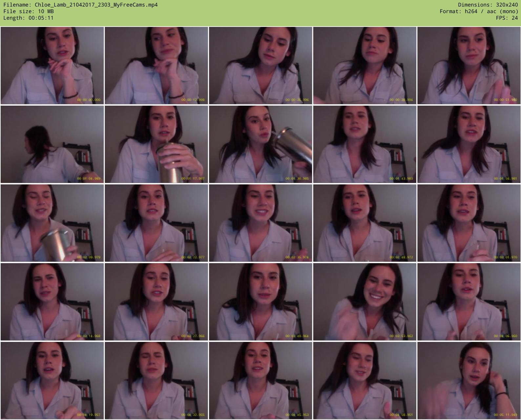521x420 pixels.
Task: Open the thumbnail stamped 00:00:00.000
Action: pos(52,66)
